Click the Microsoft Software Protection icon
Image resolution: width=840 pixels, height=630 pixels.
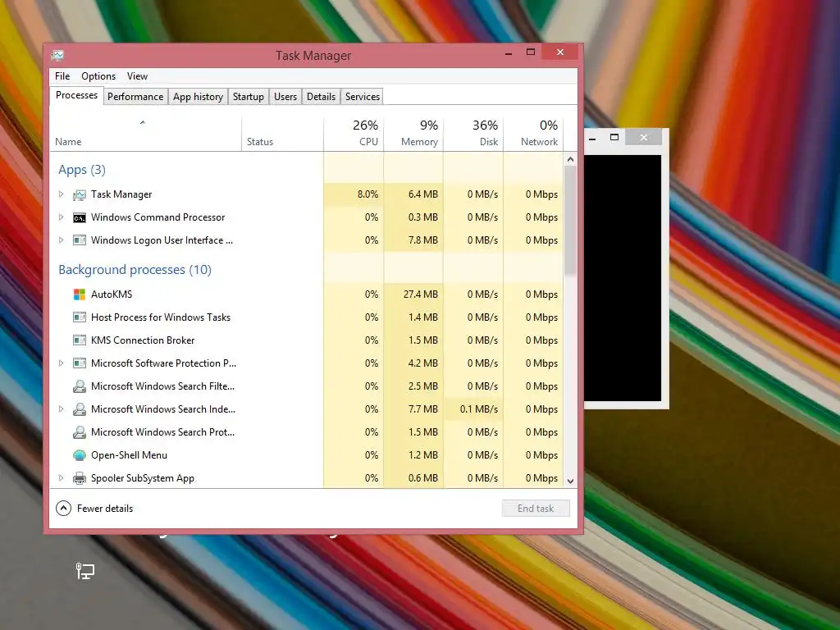pyautogui.click(x=80, y=363)
